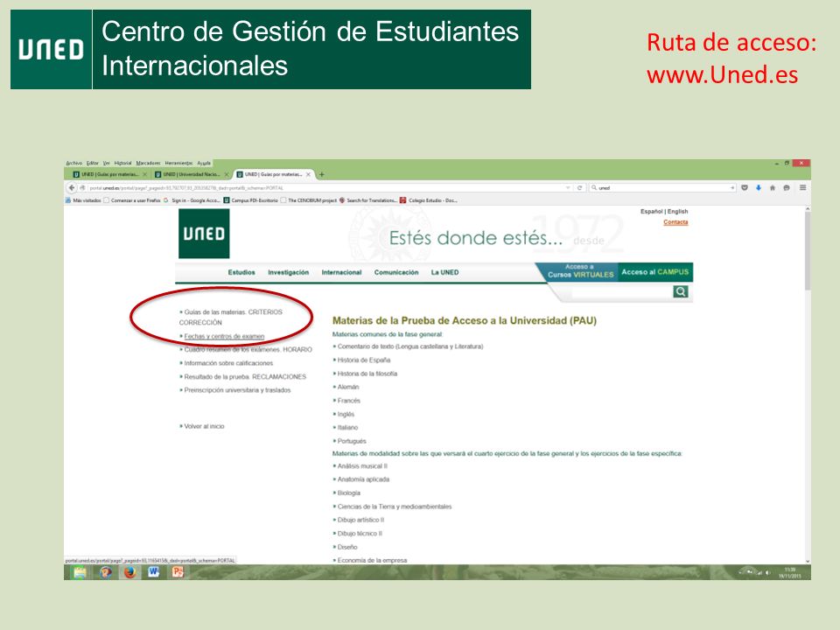840x630 pixels.
Task: Open the 'Portugués' subject link
Action: [x=352, y=441]
